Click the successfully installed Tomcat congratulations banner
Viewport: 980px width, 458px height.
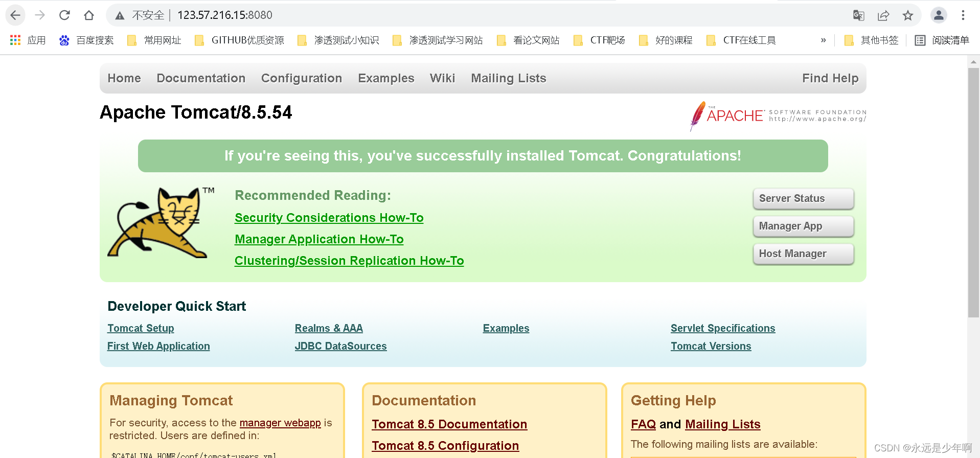483,156
